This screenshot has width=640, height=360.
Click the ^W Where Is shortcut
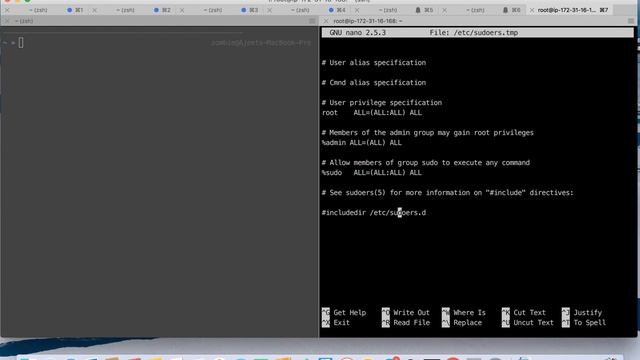click(x=464, y=313)
